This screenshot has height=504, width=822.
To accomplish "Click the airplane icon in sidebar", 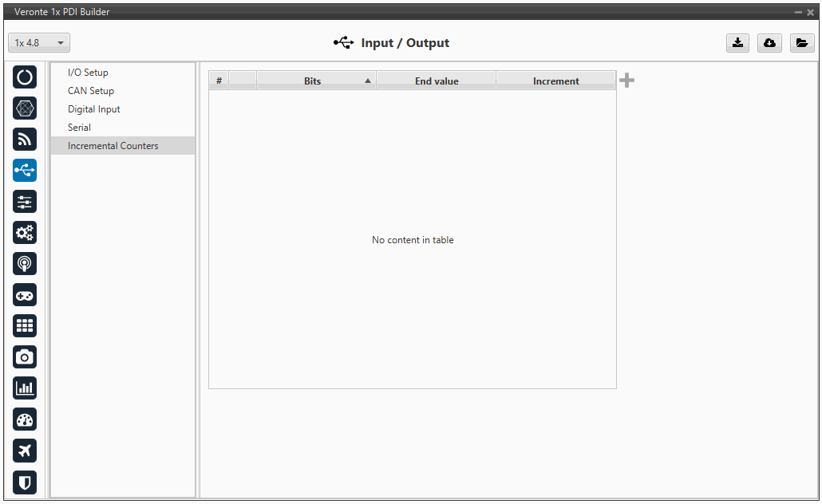I will (x=25, y=451).
